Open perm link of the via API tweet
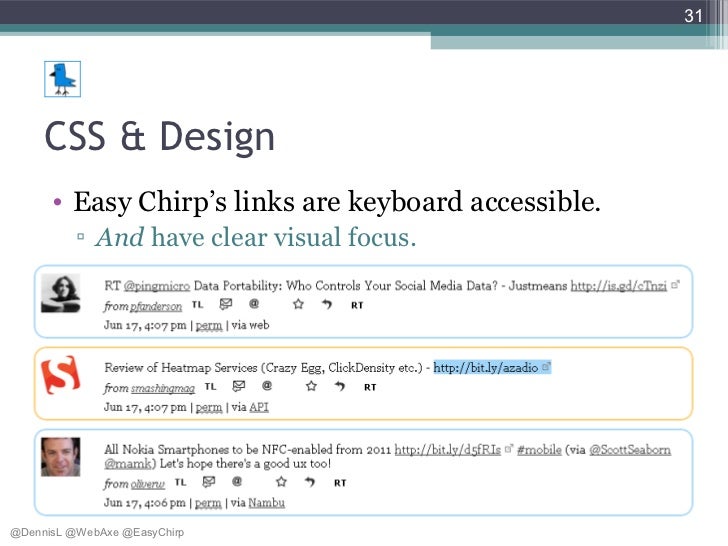This screenshot has height=546, width=728. [208, 407]
